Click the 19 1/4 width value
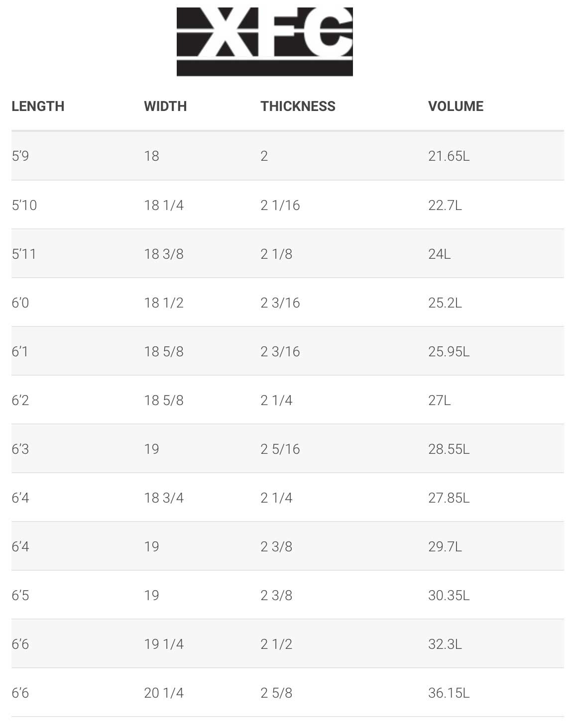Screen dimensions: 574x728 click(164, 644)
